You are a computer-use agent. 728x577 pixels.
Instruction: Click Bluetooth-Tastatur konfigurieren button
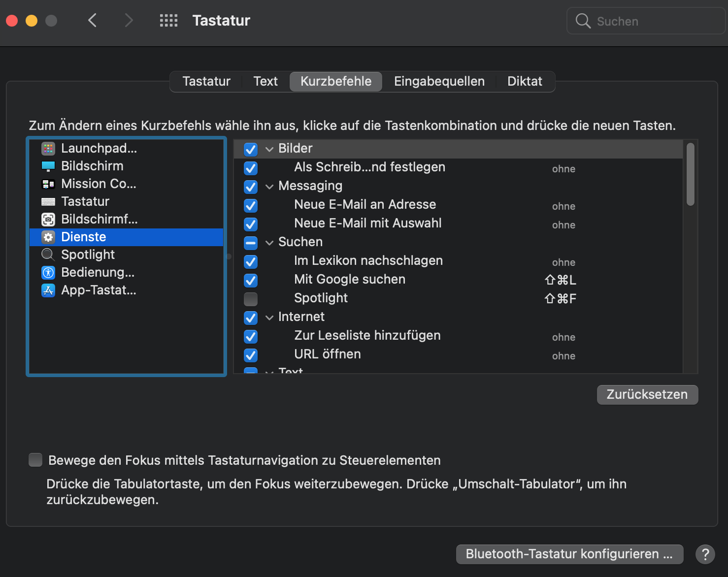(569, 554)
